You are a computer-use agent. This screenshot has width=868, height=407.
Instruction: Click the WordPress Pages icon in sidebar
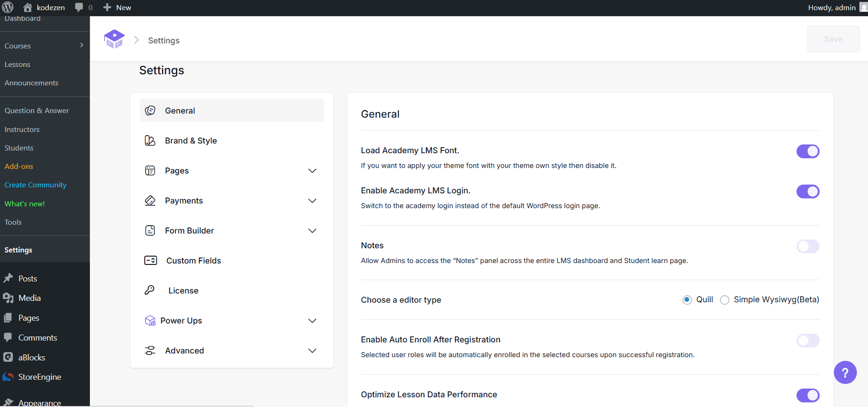pos(8,317)
